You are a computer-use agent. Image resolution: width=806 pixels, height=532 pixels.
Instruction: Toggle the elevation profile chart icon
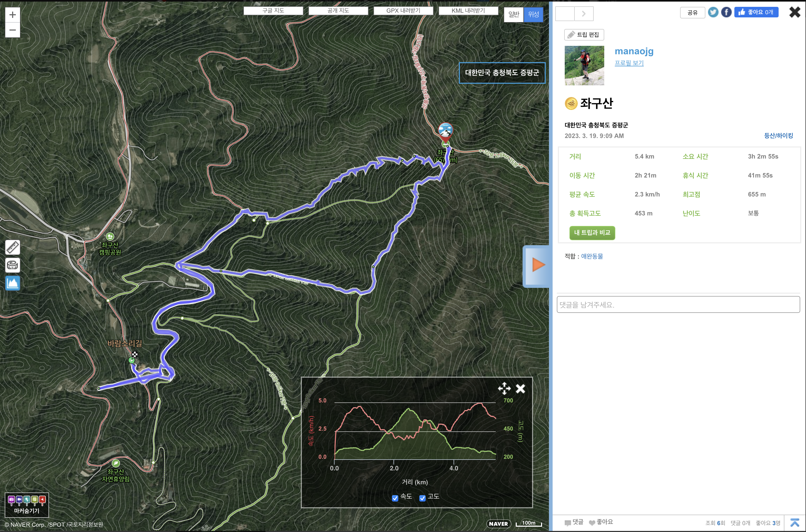(x=13, y=283)
